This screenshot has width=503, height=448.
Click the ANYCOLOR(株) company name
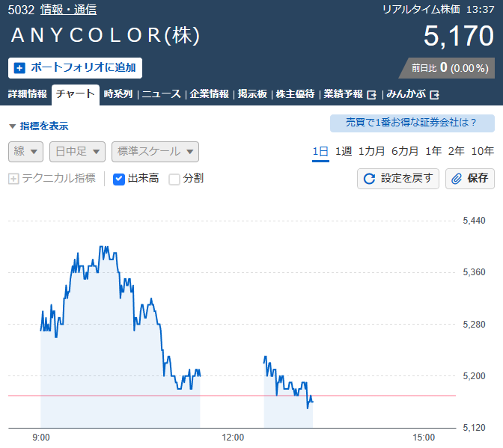pos(106,35)
